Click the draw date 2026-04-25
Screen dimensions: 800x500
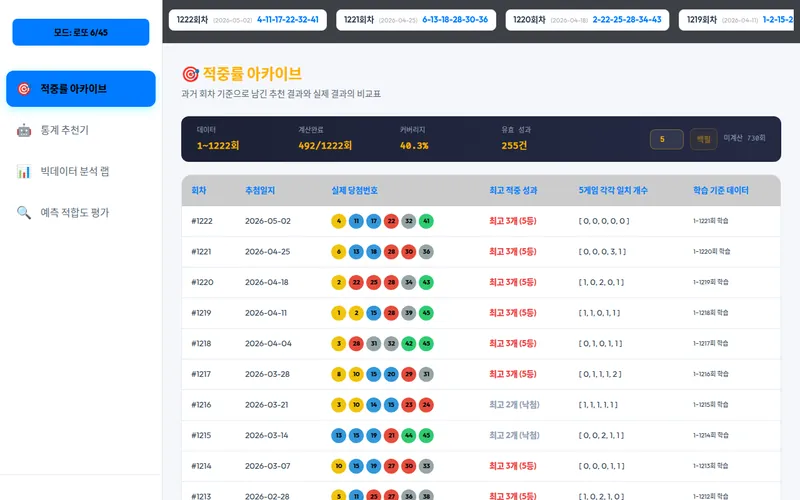(267, 252)
